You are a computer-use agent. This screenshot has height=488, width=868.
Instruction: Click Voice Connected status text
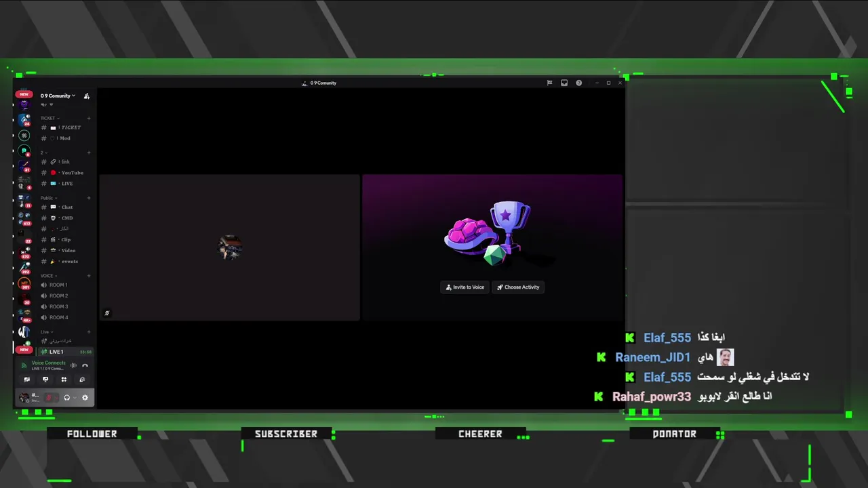[x=48, y=363]
